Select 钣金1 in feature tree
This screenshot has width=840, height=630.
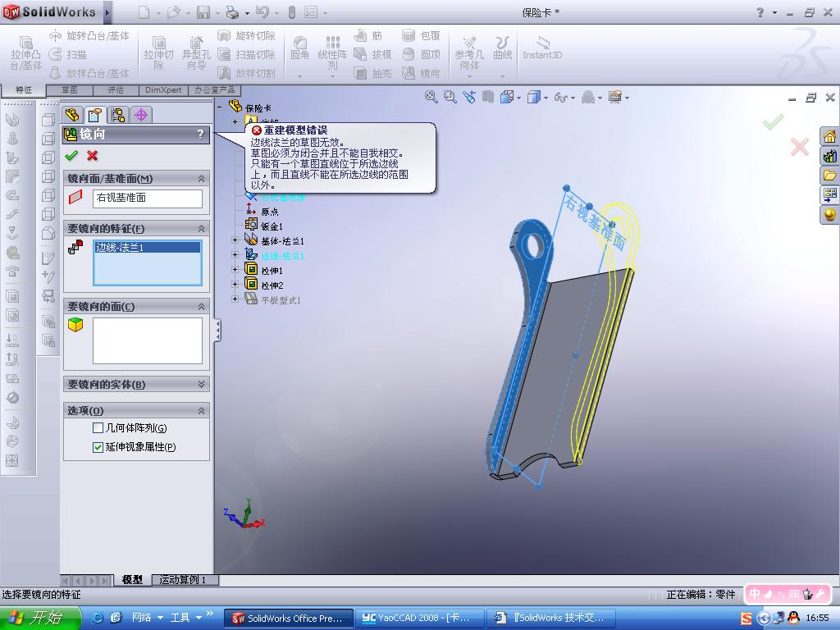[272, 226]
